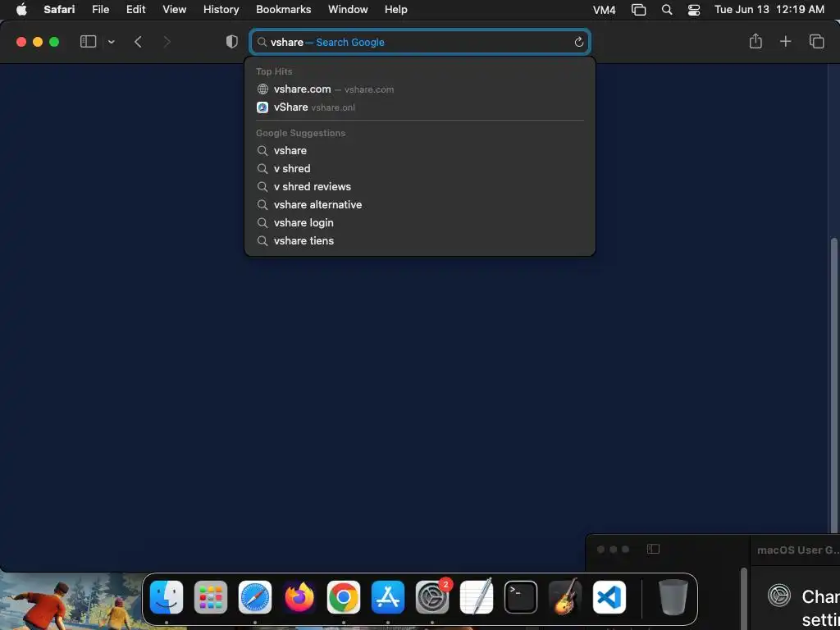This screenshot has width=840, height=630.
Task: Choose the 'vshare' Google suggestion
Action: point(419,151)
